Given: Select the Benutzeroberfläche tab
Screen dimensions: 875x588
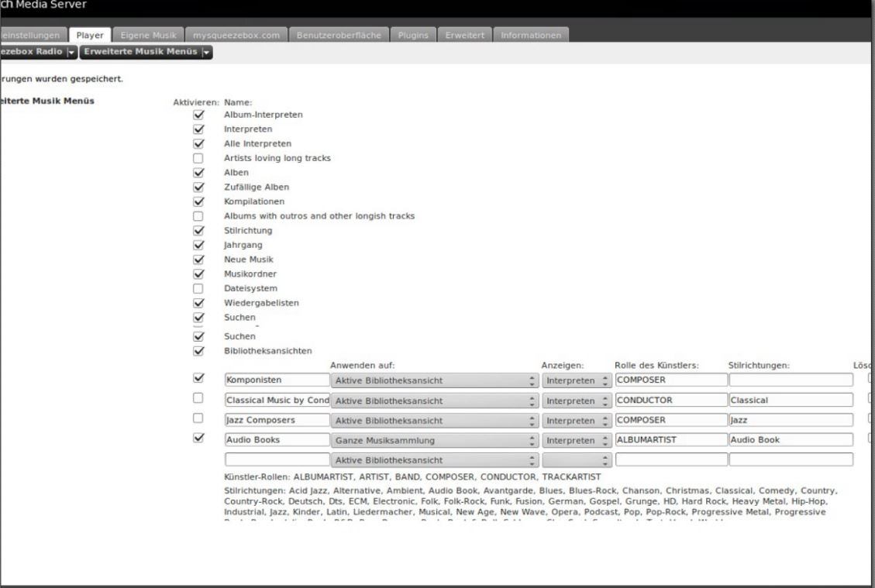Looking at the screenshot, I should click(x=339, y=36).
